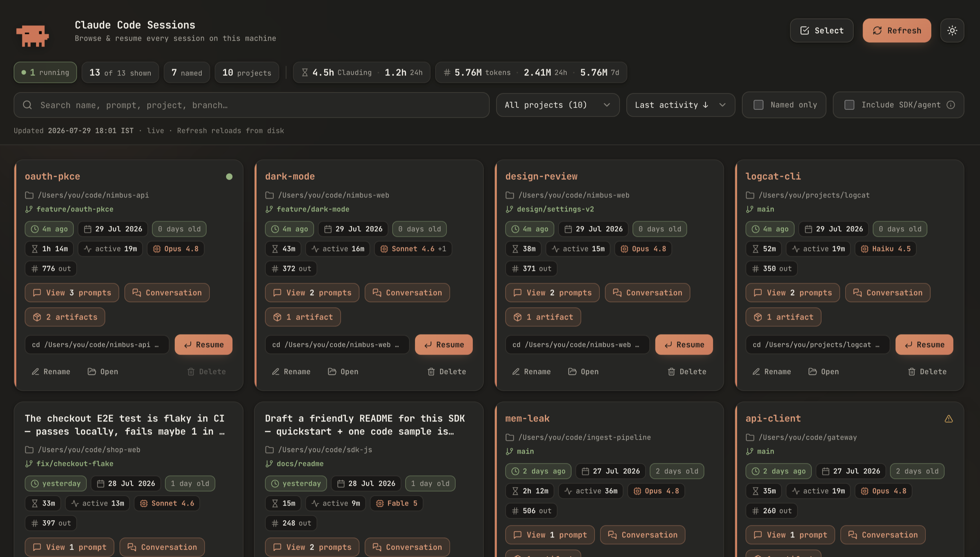Click the folder icon next to /Users/you/code/sdk-js
This screenshot has width=980, height=557.
point(269,450)
